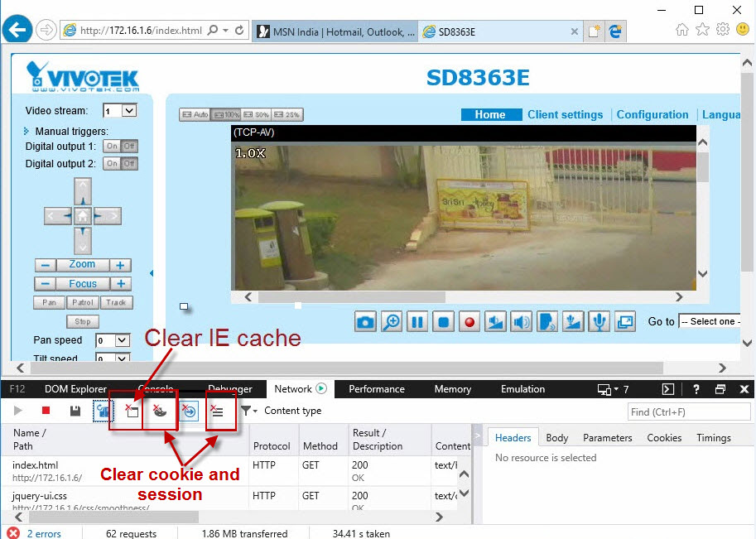Switch to the Performance tab

click(x=376, y=388)
